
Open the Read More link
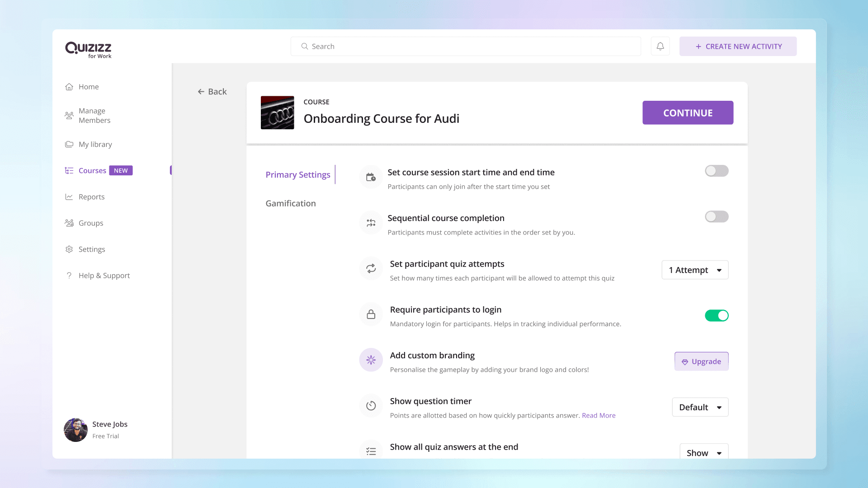coord(599,415)
